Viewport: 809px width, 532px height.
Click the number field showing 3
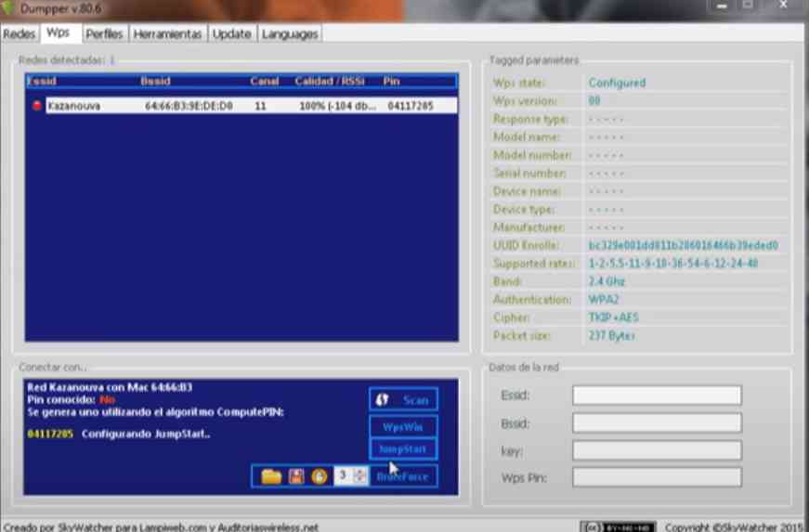pyautogui.click(x=345, y=475)
